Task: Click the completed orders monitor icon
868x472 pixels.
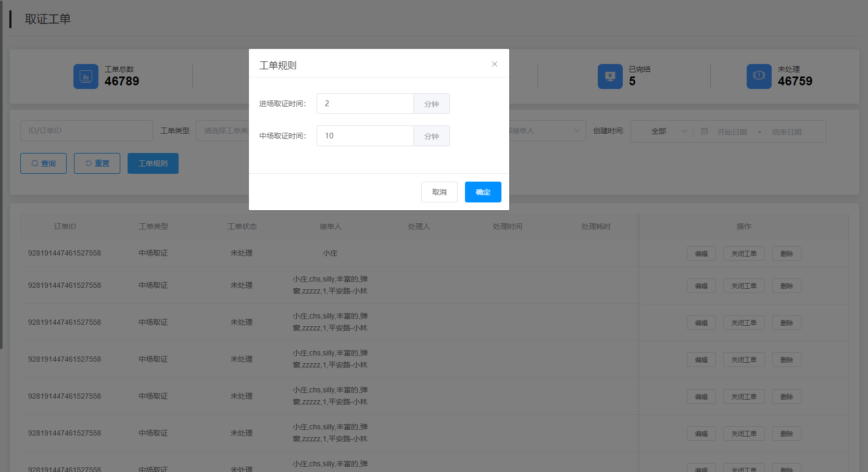Action: (610, 76)
